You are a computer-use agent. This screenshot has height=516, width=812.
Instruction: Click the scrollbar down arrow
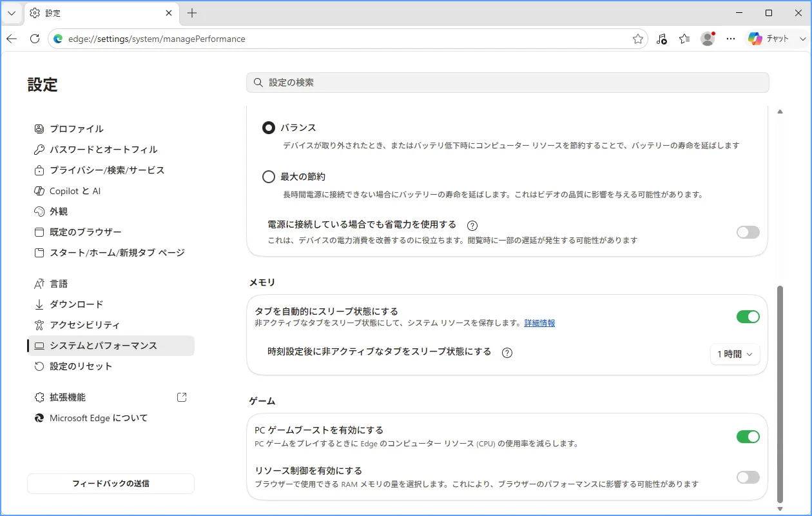[780, 509]
